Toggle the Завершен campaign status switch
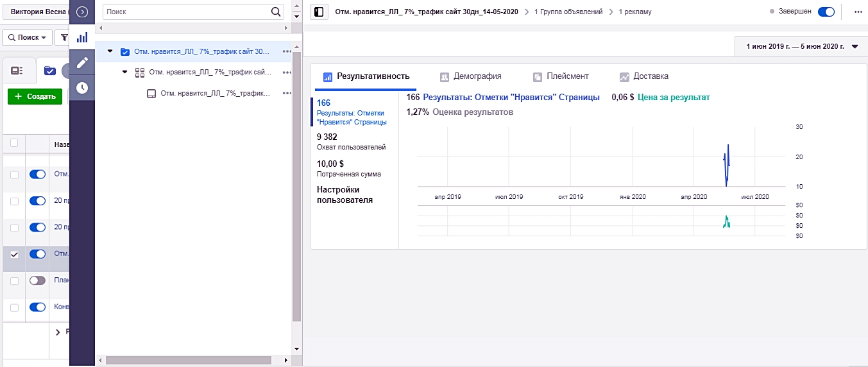 pos(826,12)
